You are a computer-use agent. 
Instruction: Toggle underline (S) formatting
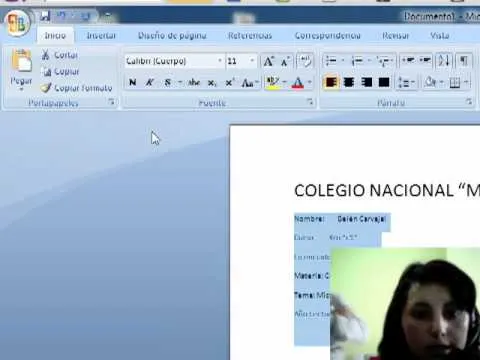pyautogui.click(x=167, y=82)
